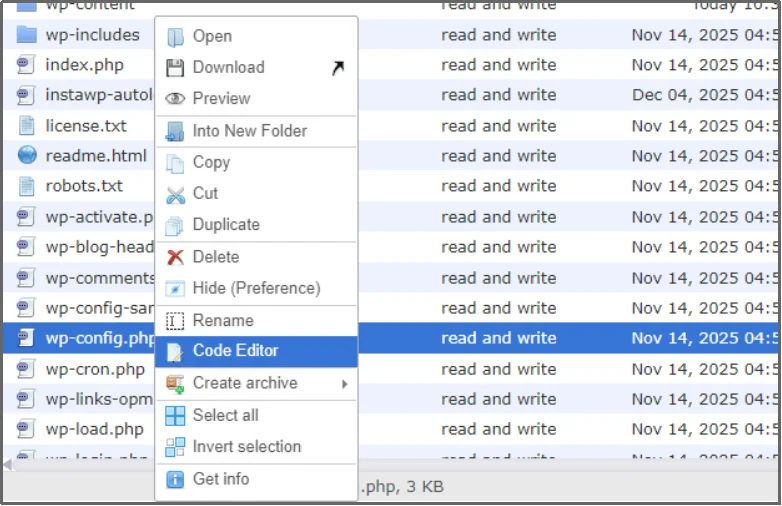Click the Invert selection icon
Viewport: 782px width, 506px height.
pos(175,447)
